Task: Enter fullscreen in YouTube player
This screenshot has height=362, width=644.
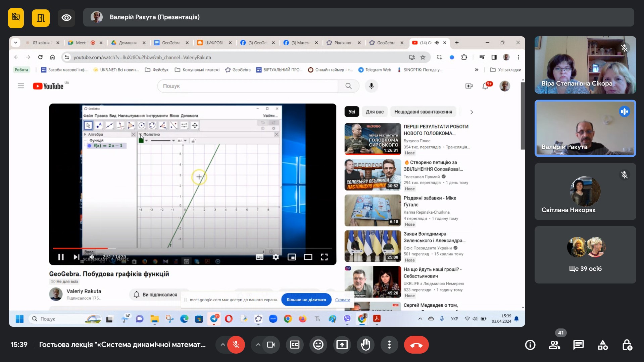Action: point(324,257)
